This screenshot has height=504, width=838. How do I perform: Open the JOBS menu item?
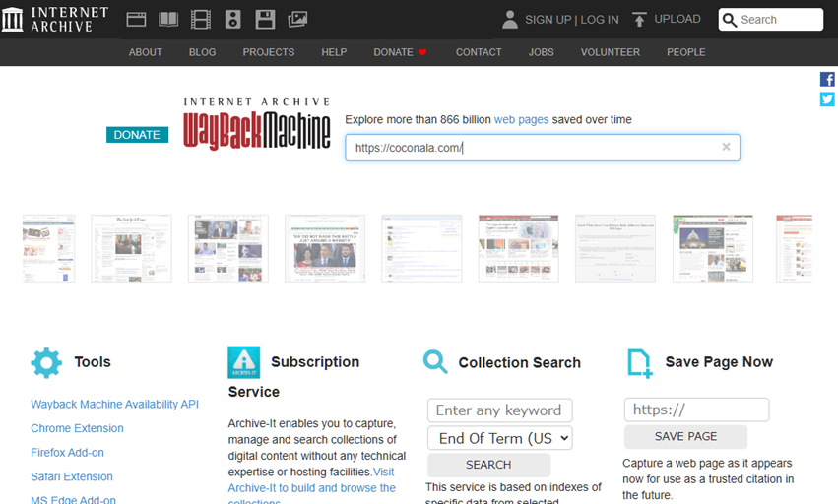[541, 52]
